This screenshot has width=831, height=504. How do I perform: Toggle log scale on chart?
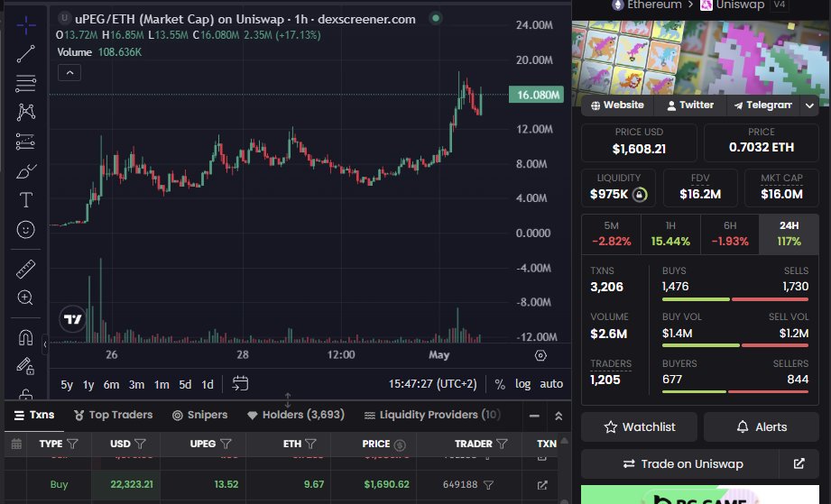coord(522,384)
